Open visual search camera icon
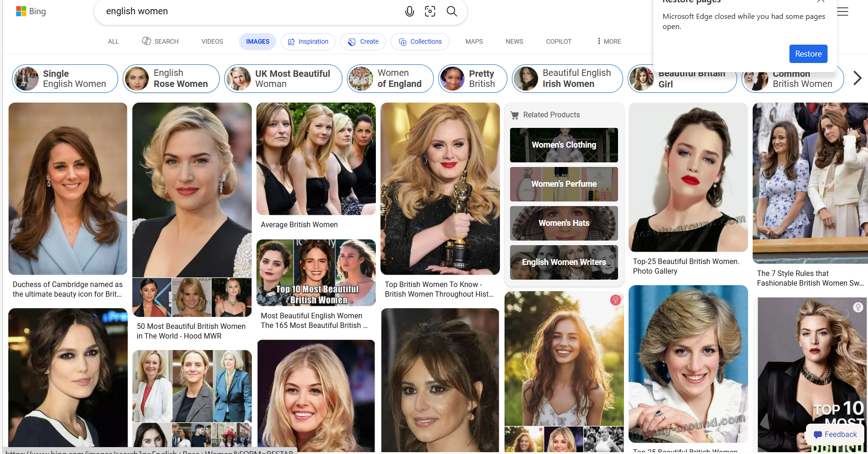The height and width of the screenshot is (454, 868). (x=430, y=11)
